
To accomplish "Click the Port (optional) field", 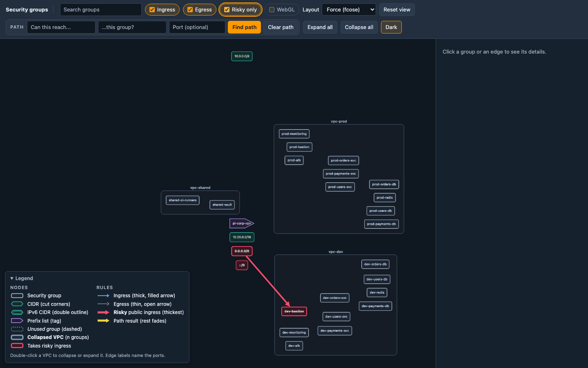I will pos(197,27).
